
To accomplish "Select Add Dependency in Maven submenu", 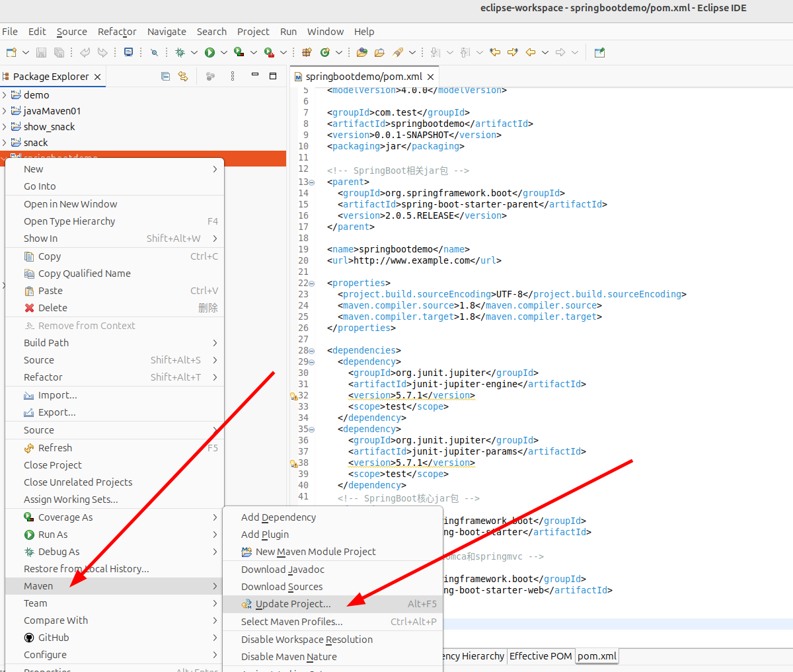I will pyautogui.click(x=332, y=517).
